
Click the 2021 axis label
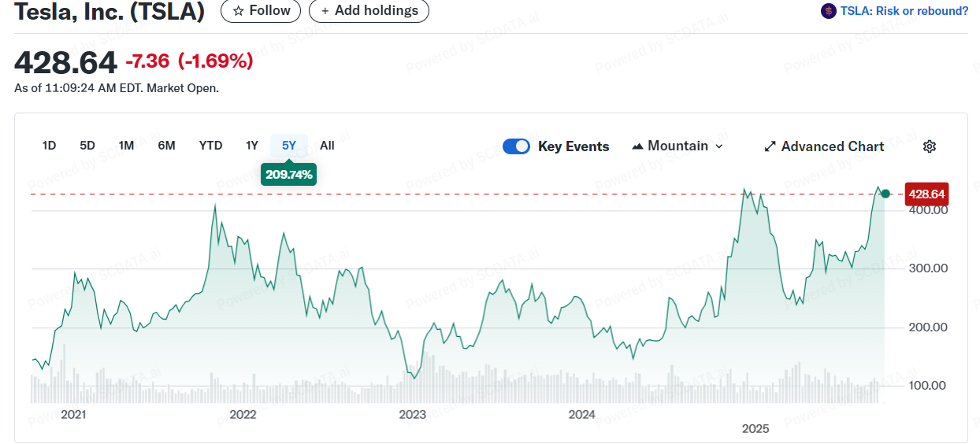pos(73,414)
